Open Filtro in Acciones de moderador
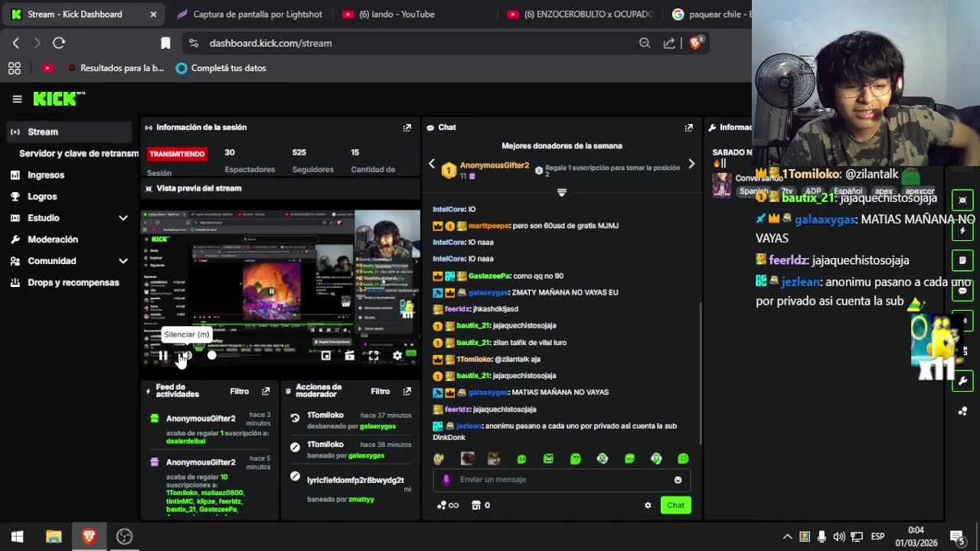Screen dimensions: 980x551 click(381, 391)
